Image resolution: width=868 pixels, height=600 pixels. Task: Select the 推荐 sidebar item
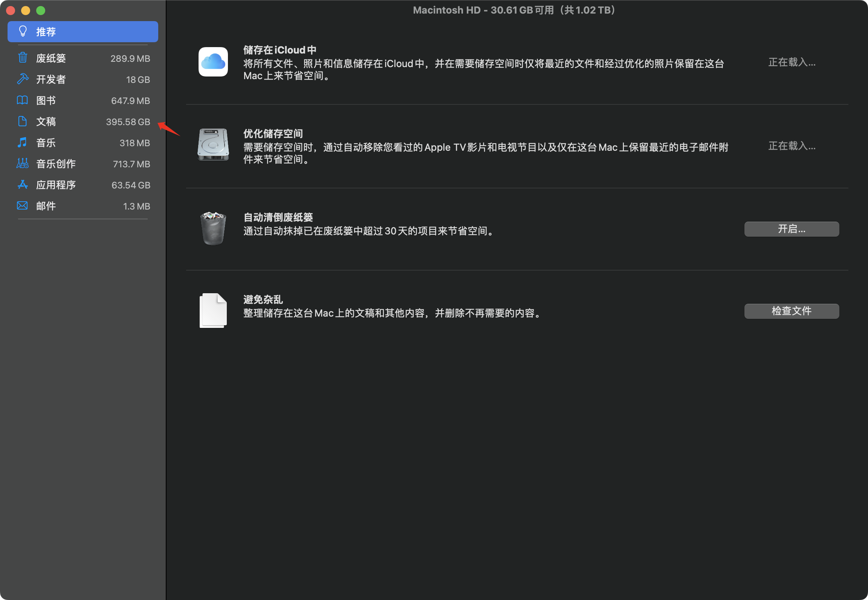83,32
